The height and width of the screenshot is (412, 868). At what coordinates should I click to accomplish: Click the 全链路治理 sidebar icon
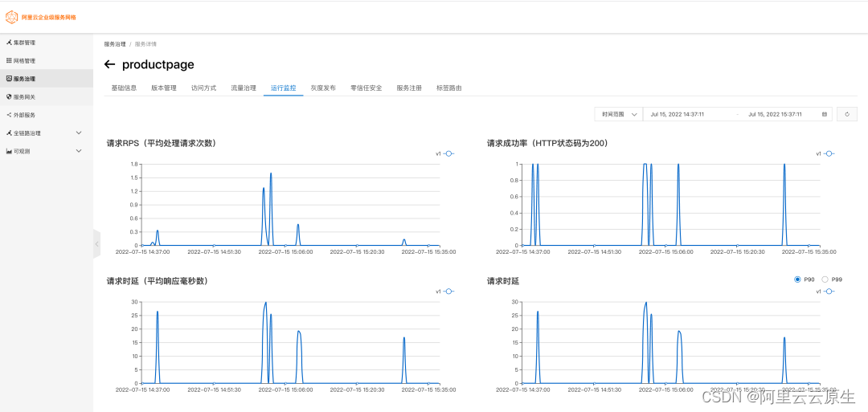click(x=9, y=133)
